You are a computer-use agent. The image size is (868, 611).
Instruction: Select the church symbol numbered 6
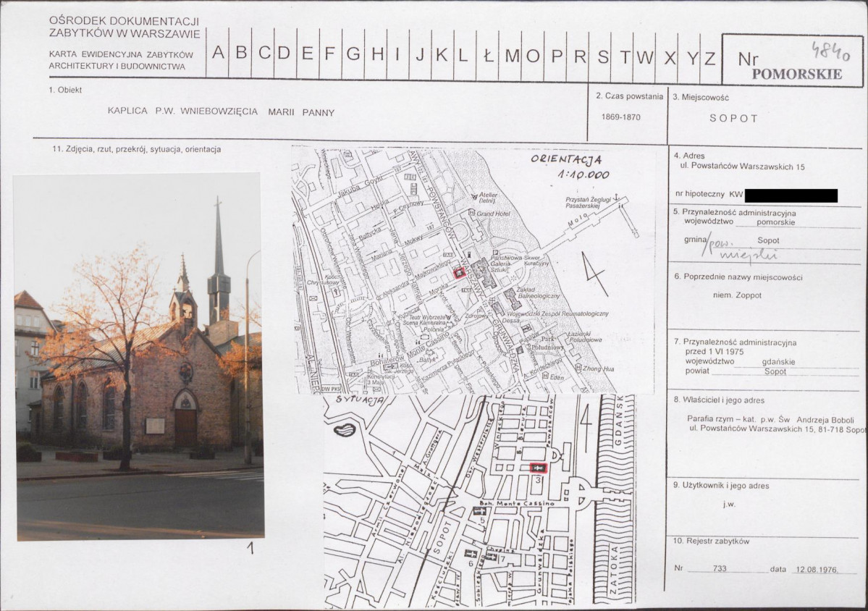469,554
